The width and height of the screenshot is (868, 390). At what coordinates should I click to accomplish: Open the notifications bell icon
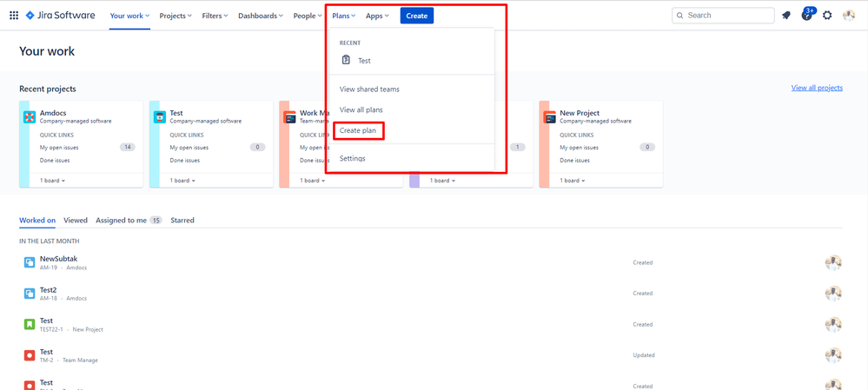(786, 16)
